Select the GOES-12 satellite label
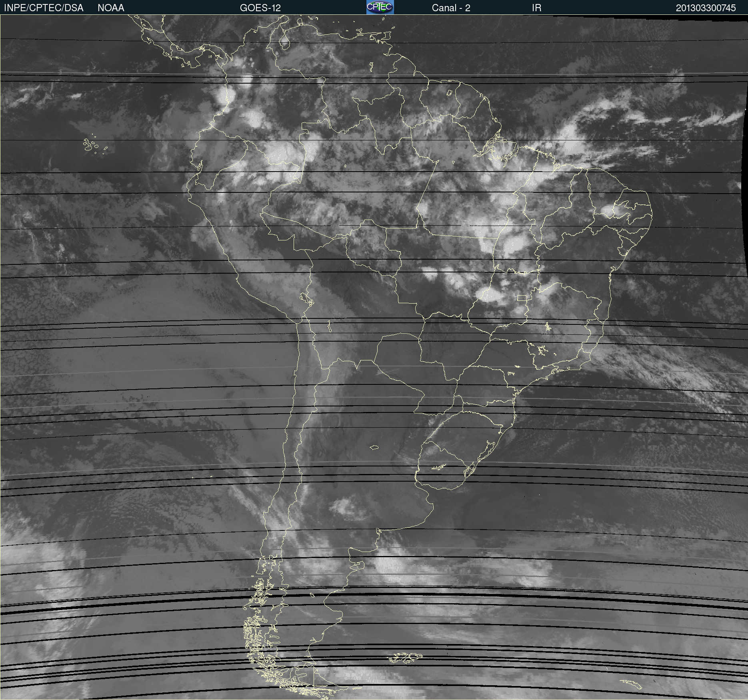This screenshot has width=748, height=700. point(260,8)
